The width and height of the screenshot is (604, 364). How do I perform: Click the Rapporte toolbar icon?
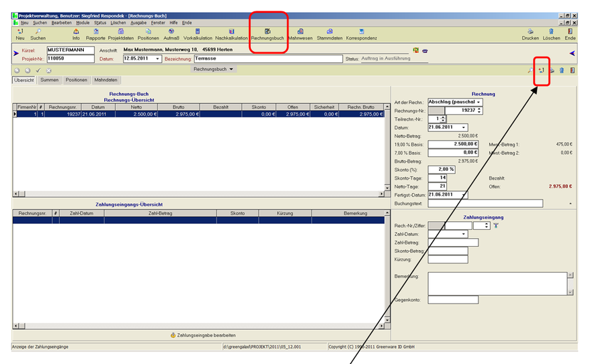pos(95,34)
